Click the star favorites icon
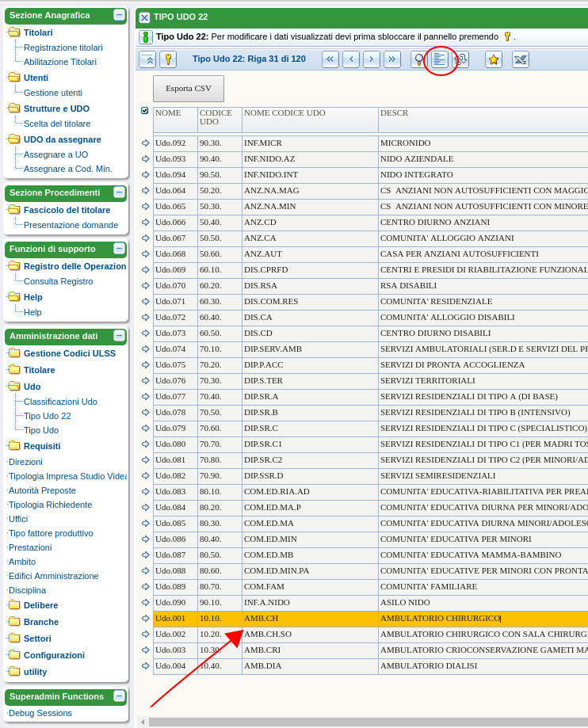The width and height of the screenshot is (588, 728). [x=494, y=59]
